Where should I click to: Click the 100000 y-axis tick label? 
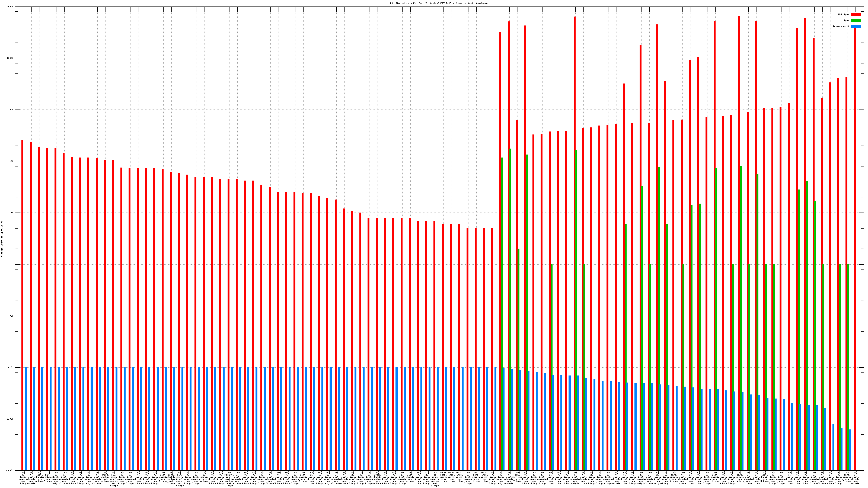tap(10, 7)
